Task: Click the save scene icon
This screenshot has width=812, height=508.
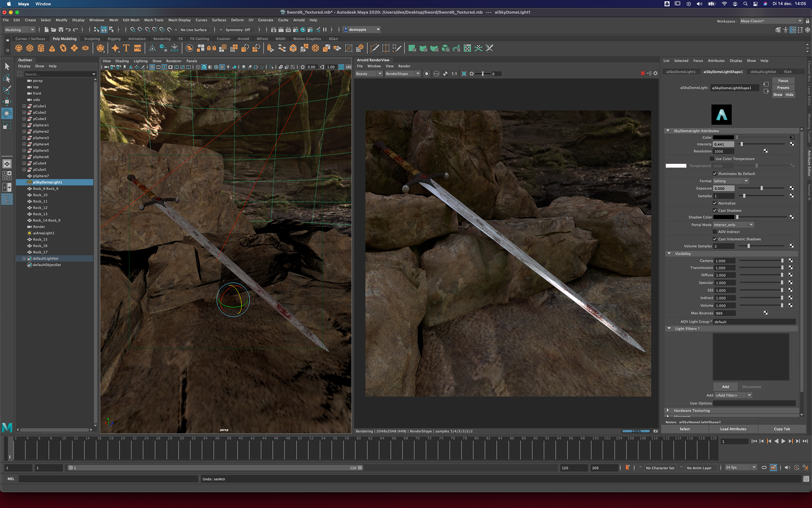Action: (x=61, y=30)
